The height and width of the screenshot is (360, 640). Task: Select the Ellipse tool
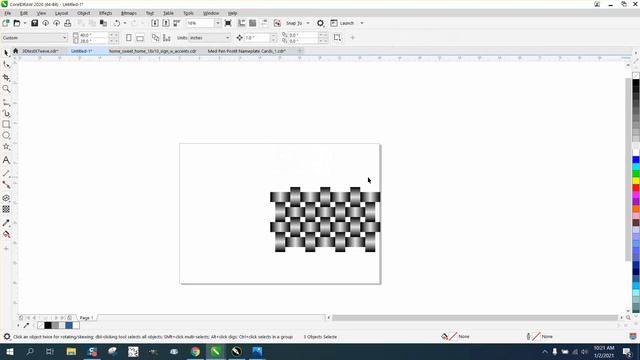point(6,135)
